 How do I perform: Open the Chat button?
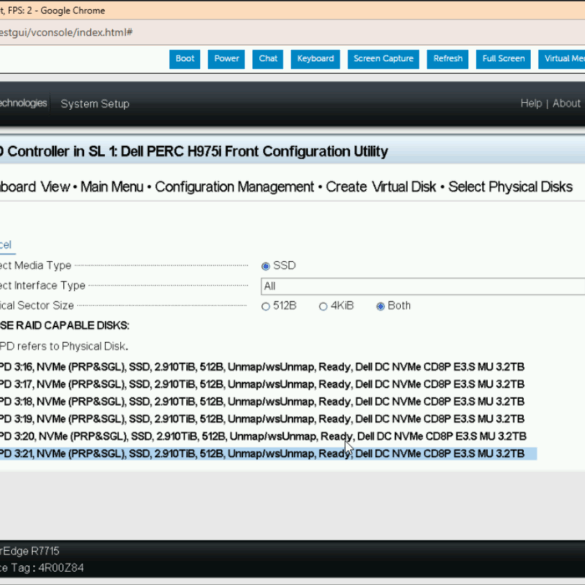point(268,59)
